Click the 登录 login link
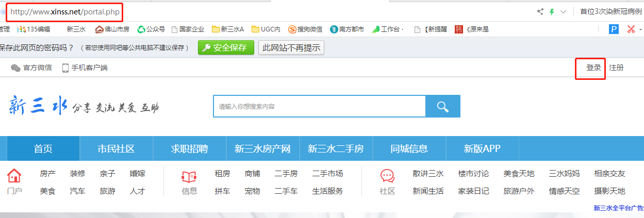The image size is (644, 218). pyautogui.click(x=593, y=68)
